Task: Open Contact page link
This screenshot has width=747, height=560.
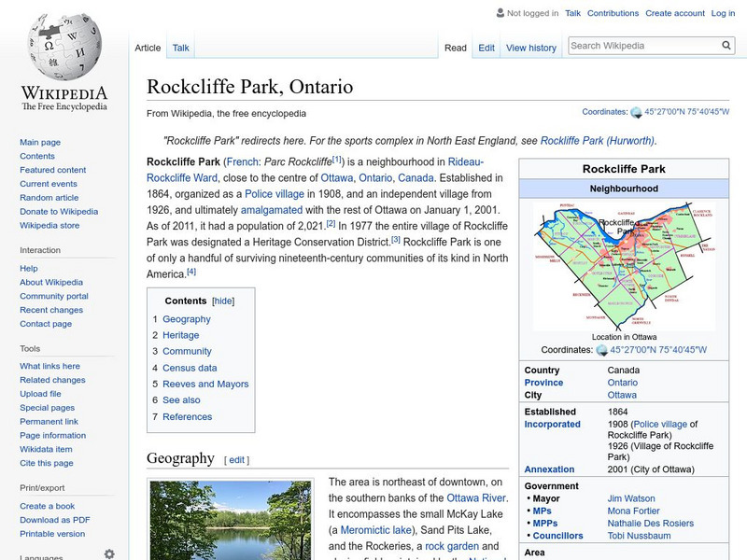Action: coord(46,324)
